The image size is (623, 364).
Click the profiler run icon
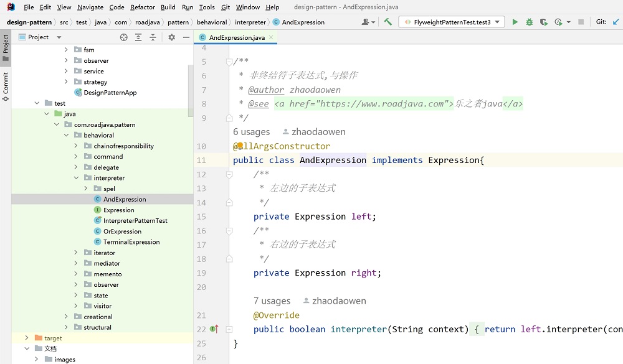pyautogui.click(x=558, y=22)
